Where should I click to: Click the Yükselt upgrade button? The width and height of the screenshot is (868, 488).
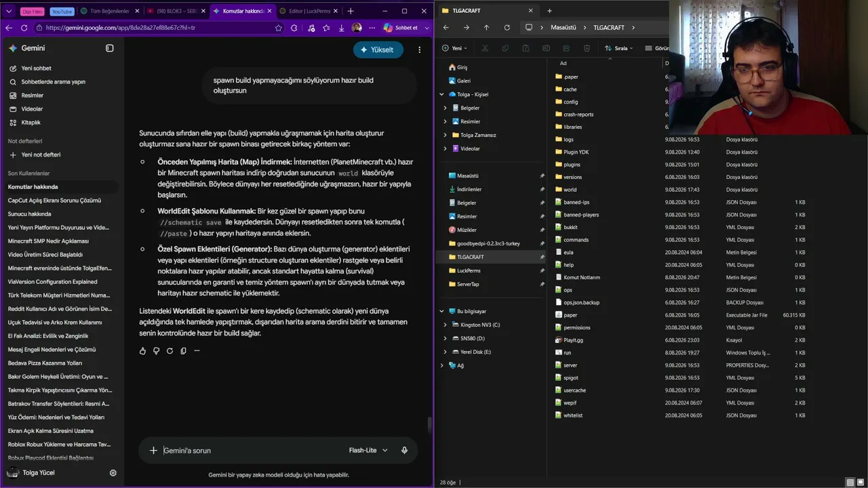378,49
